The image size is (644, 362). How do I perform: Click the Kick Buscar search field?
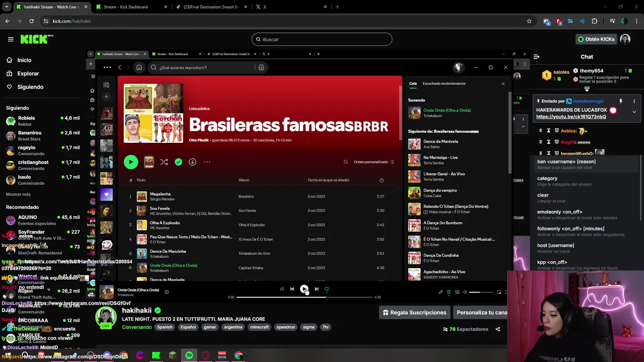321,39
